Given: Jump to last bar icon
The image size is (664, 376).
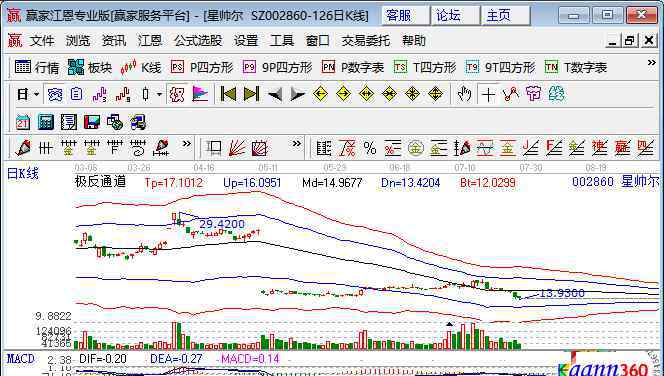Looking at the screenshot, I should pyautogui.click(x=251, y=94).
